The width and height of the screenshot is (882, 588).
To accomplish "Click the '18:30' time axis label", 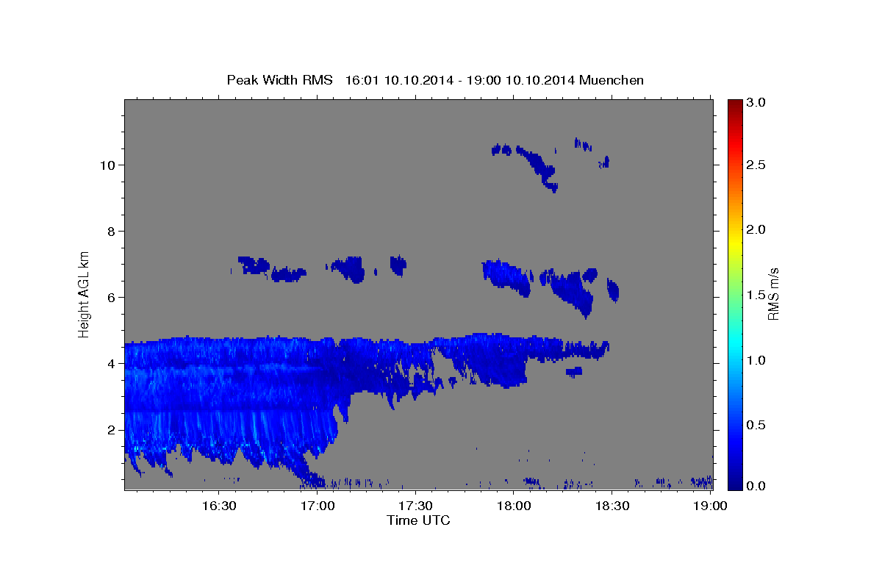I will 612,505.
